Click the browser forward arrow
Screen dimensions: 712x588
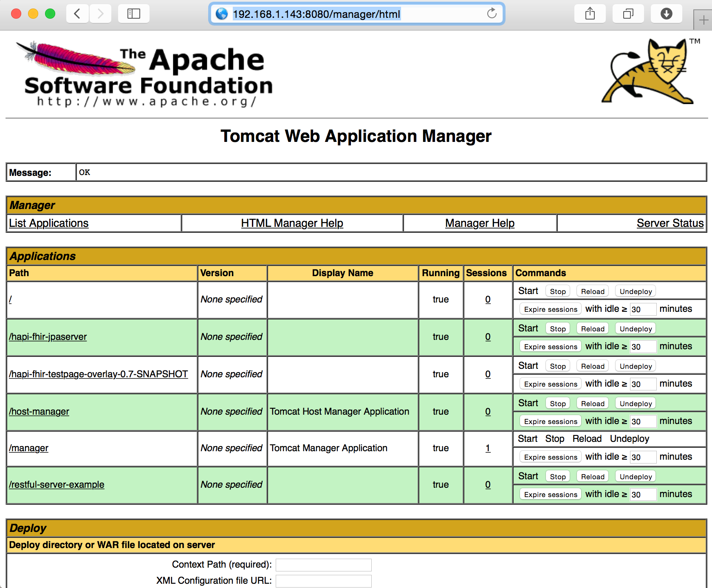pyautogui.click(x=100, y=14)
